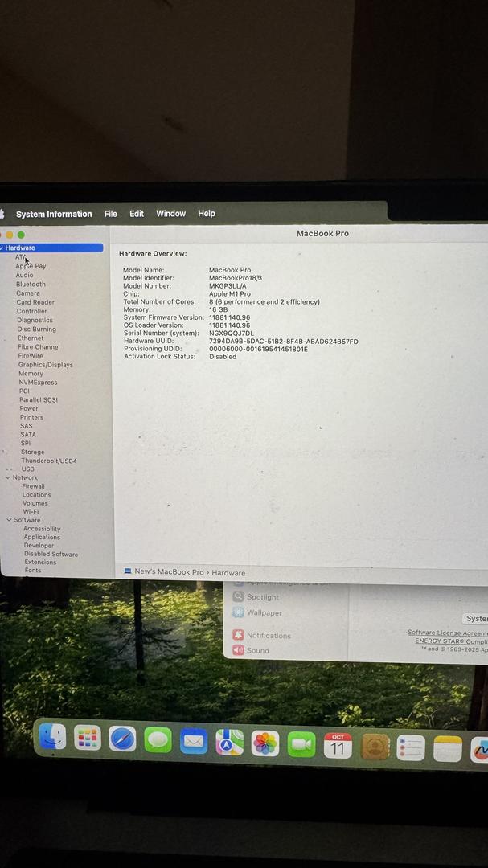Select Applications under Software
488x868 pixels.
(42, 538)
